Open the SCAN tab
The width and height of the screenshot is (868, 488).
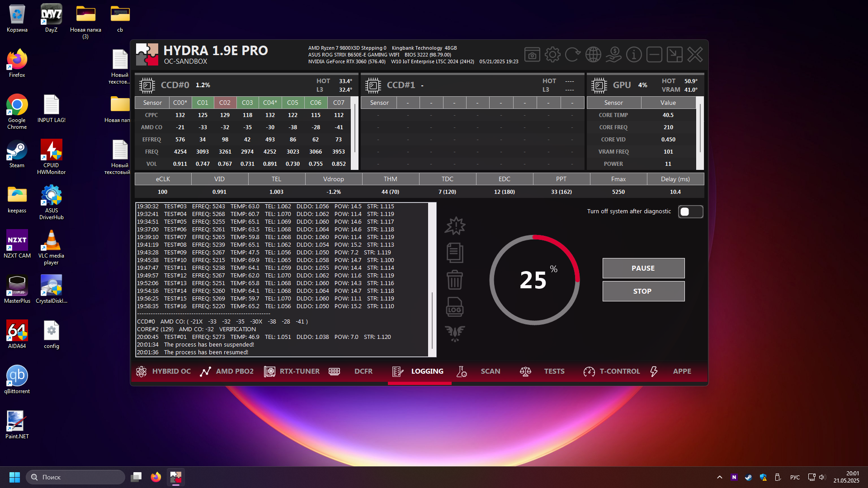click(478, 371)
